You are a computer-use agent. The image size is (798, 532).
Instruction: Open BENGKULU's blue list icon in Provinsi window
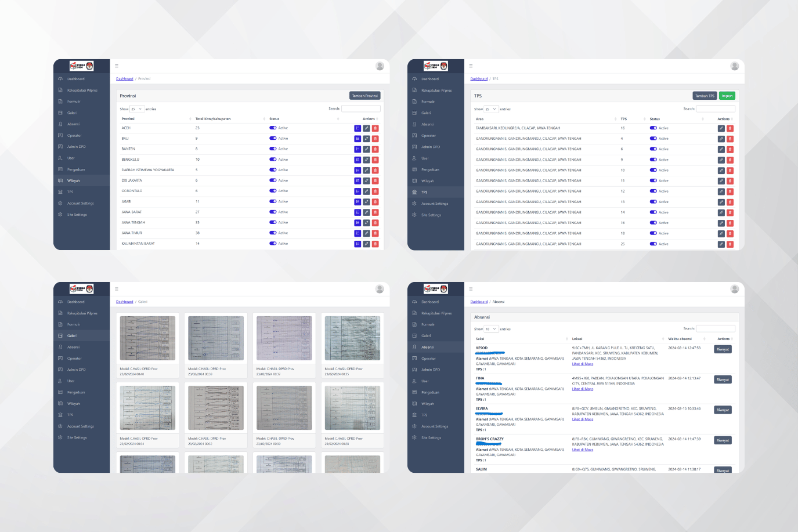[358, 160]
